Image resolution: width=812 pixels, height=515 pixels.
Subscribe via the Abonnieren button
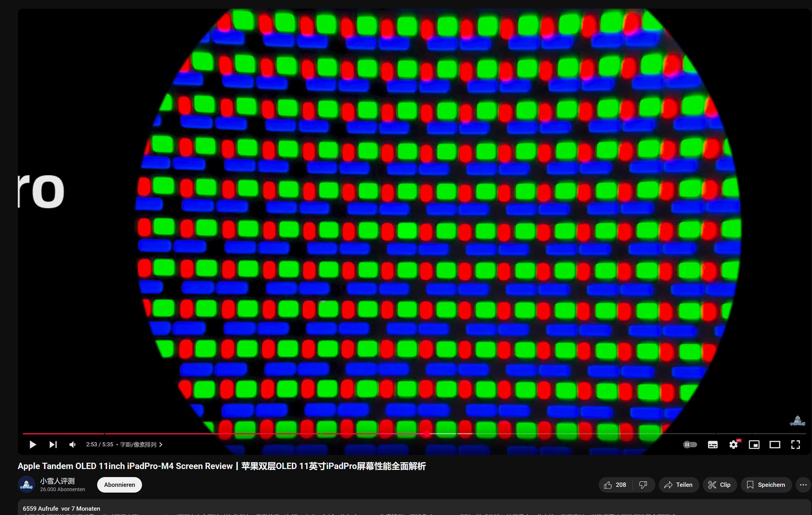click(x=119, y=485)
